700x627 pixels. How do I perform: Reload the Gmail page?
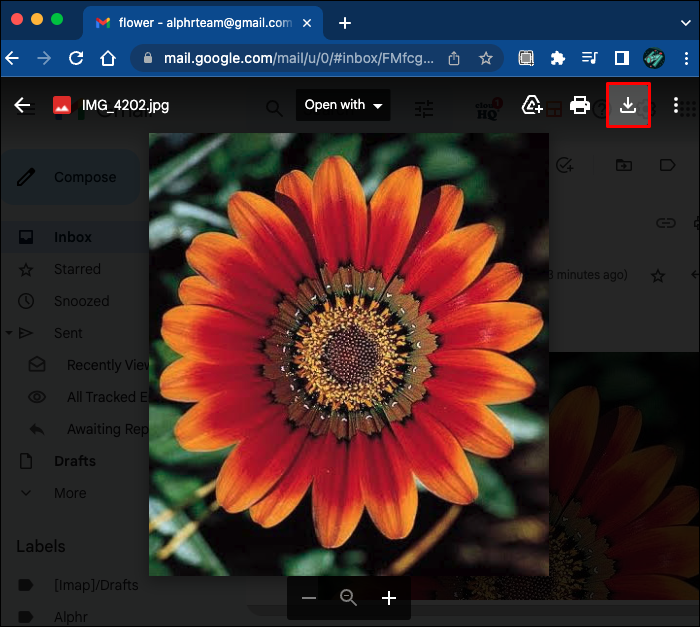coord(76,58)
